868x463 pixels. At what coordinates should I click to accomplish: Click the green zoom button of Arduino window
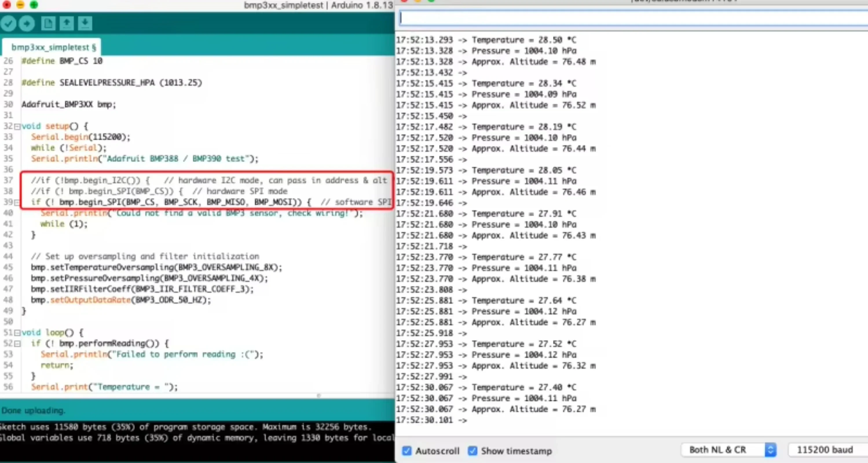click(x=34, y=4)
